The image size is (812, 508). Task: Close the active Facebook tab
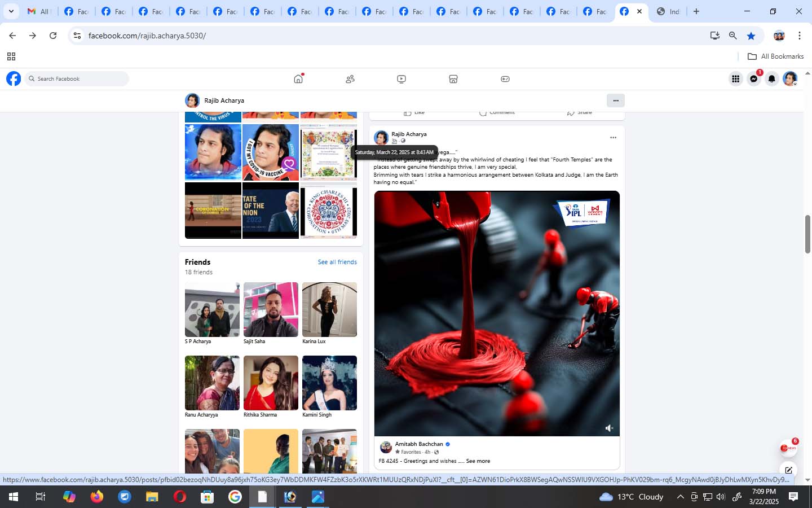639,11
